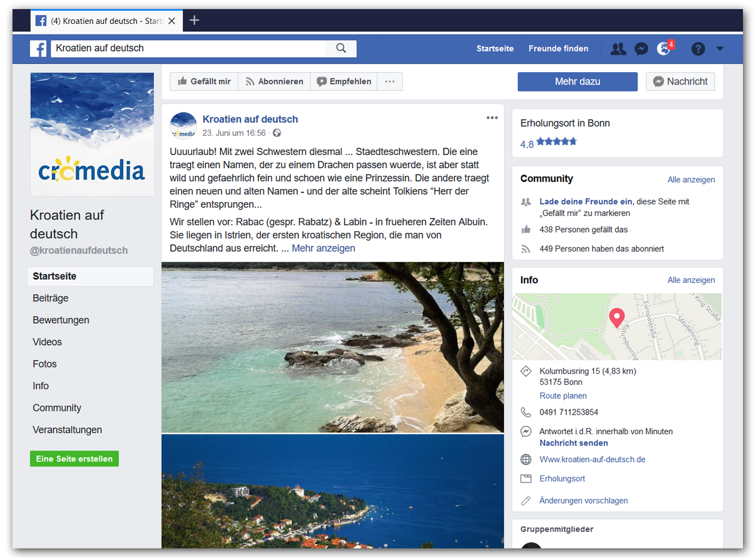Click RSS icon beside '449 Personen haben das abonniert'
This screenshot has width=756, height=558.
(x=526, y=249)
